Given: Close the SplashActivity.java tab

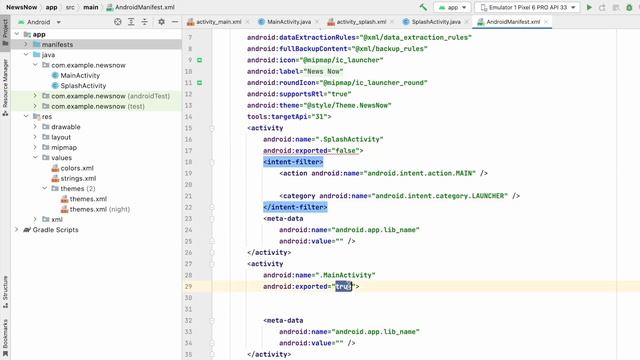Looking at the screenshot, I should point(467,22).
